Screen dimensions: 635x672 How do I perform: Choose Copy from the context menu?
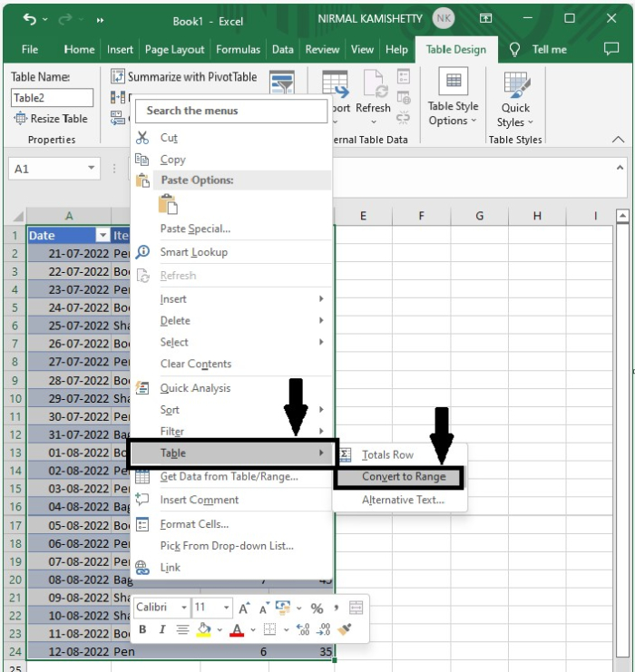231,160
